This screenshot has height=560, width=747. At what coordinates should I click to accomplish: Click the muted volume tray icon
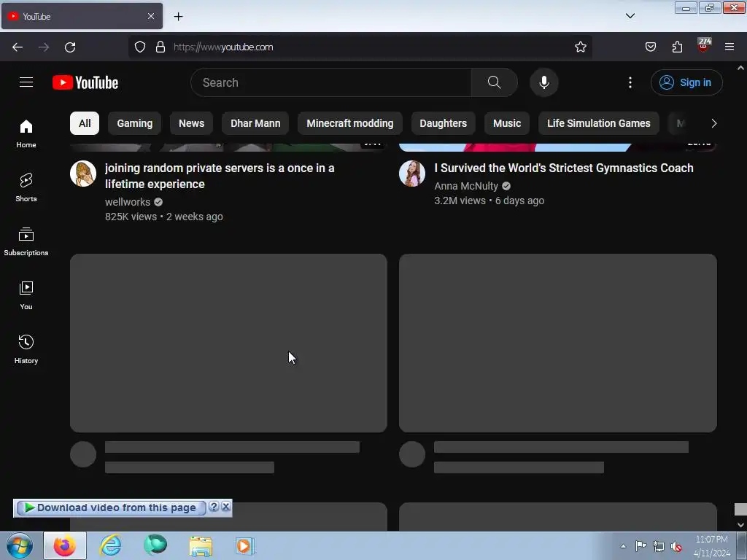coord(676,546)
